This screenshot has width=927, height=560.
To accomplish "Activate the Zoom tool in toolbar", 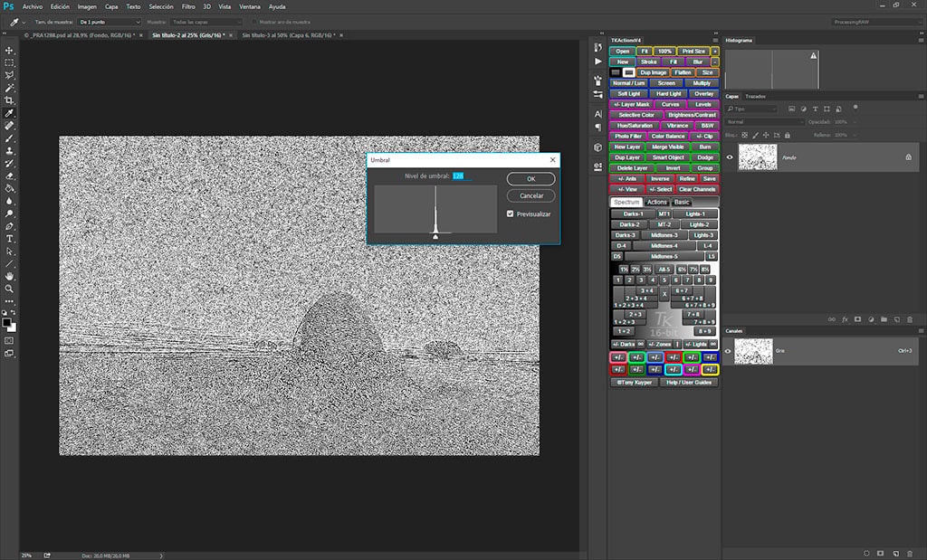I will coord(9,289).
